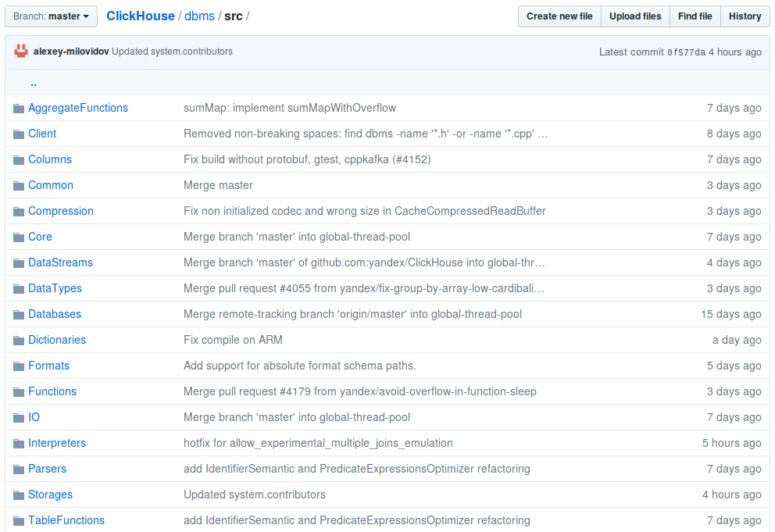Open the Functions folder
The image size is (775, 532).
[52, 391]
